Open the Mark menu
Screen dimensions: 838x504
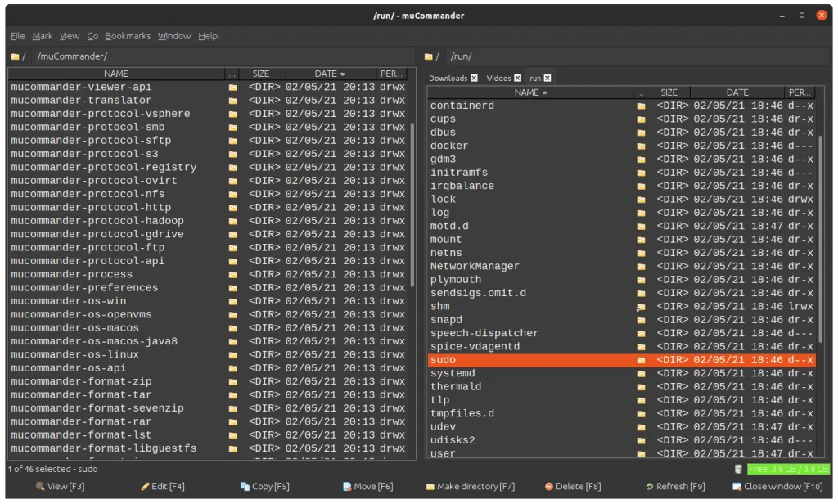click(43, 36)
